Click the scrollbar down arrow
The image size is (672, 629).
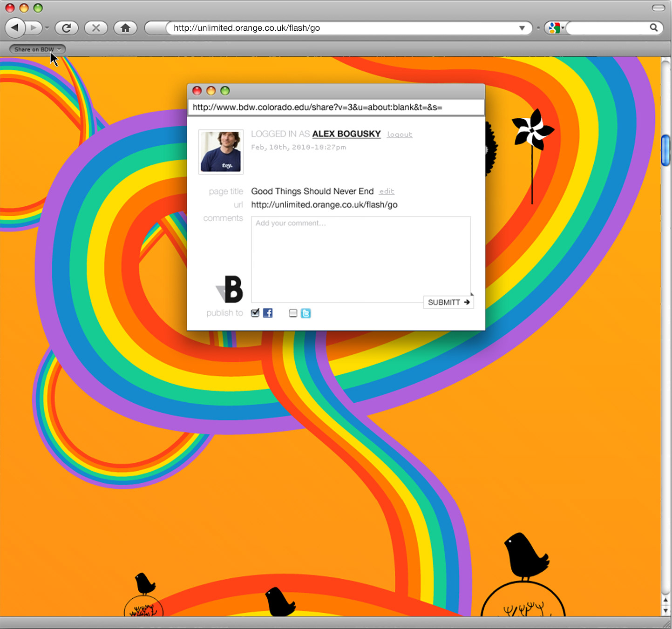tap(665, 610)
